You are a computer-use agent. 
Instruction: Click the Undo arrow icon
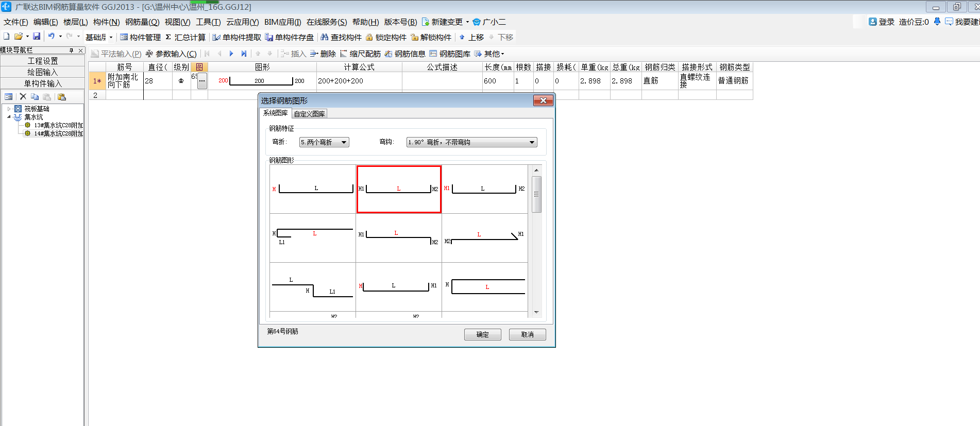click(52, 37)
